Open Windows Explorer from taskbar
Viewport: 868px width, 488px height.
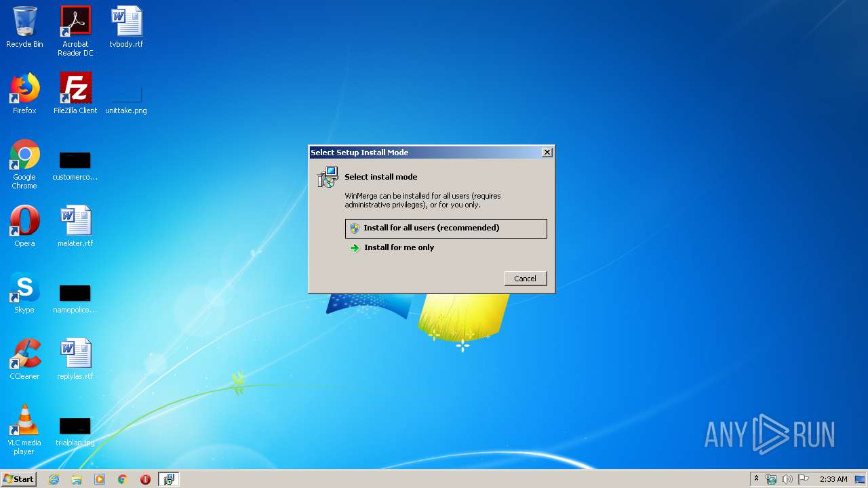point(77,479)
